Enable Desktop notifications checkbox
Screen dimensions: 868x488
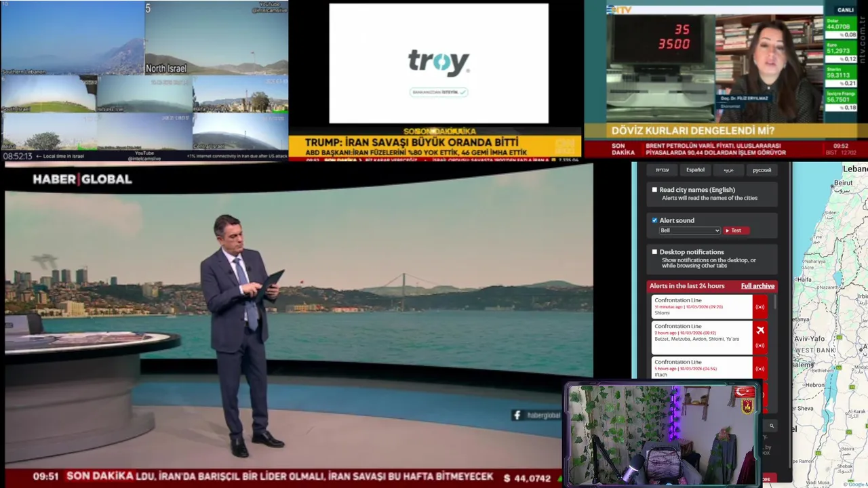[654, 252]
